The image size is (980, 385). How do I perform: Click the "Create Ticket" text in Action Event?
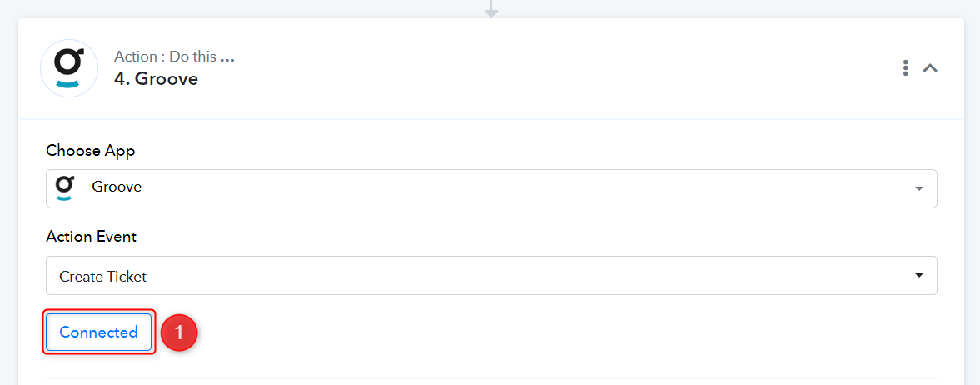click(103, 276)
